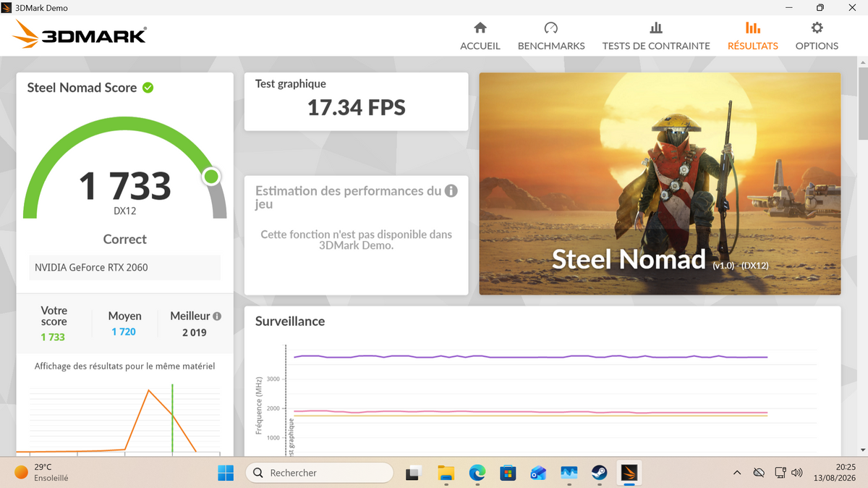Open Steam from the taskbar
The height and width of the screenshot is (488, 868).
[599, 473]
